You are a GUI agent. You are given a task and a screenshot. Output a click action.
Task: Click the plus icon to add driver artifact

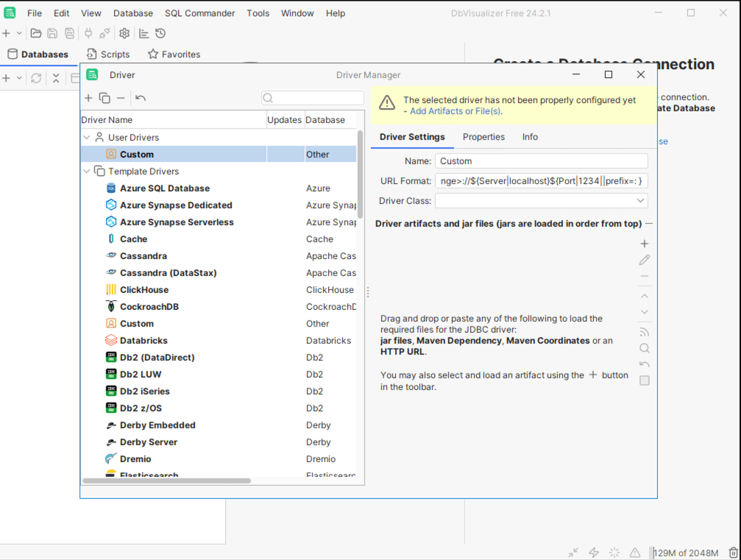click(645, 244)
